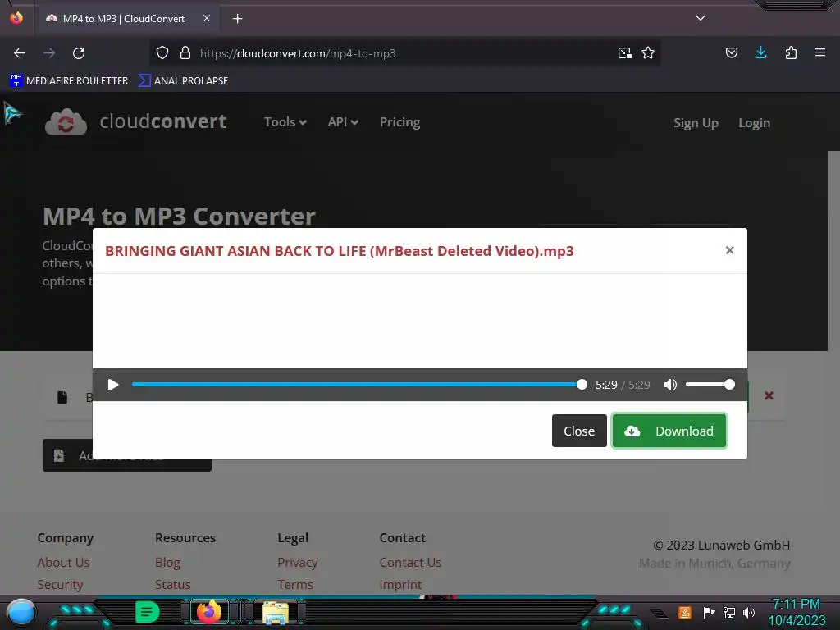Save page to Pocket
The width and height of the screenshot is (840, 630).
pos(731,52)
